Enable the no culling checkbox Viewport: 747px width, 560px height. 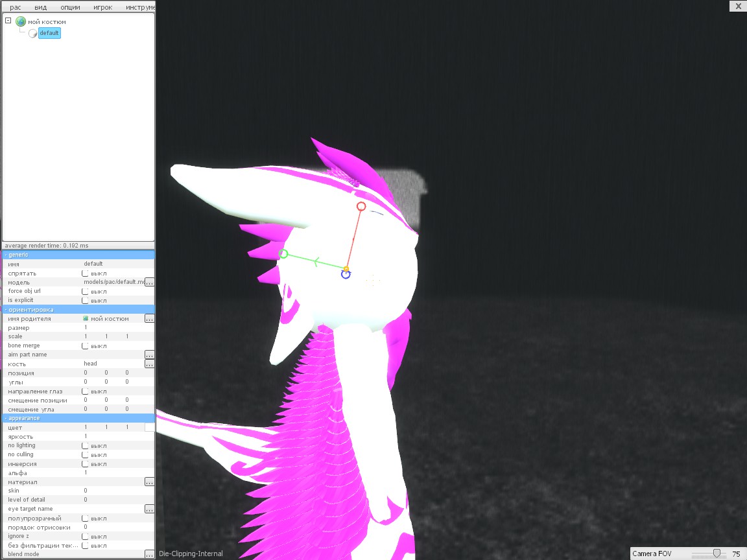86,455
